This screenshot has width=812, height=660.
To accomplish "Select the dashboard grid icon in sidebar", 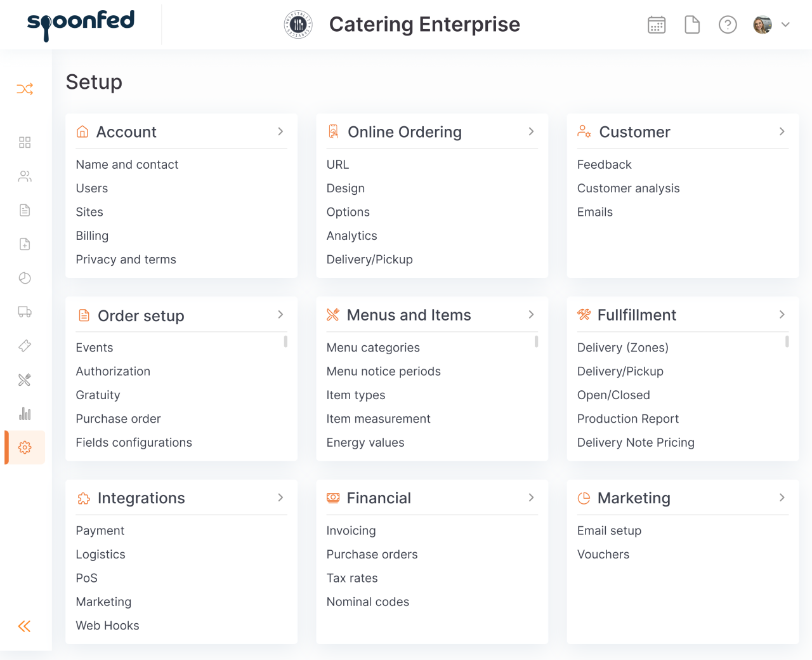I will pos(25,142).
